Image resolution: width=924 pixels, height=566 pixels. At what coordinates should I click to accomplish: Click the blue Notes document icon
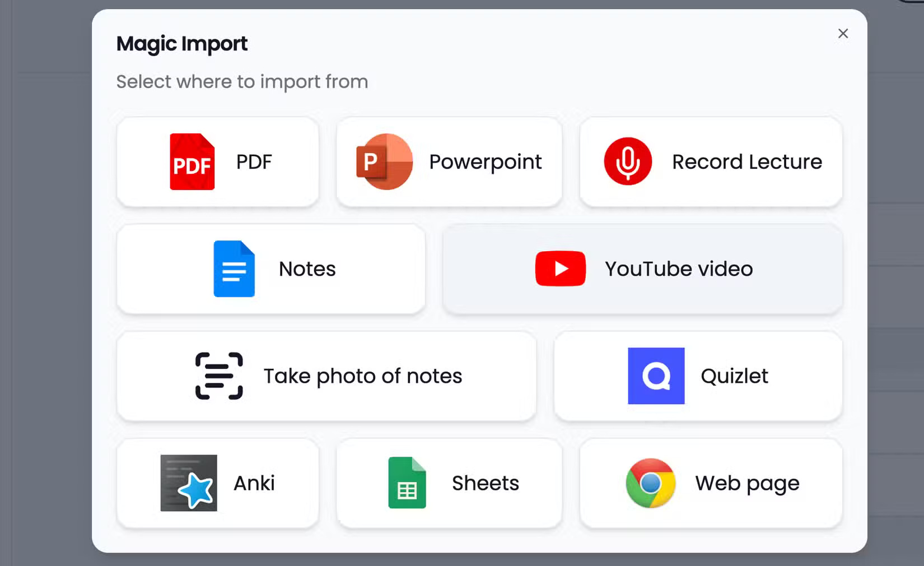(234, 269)
